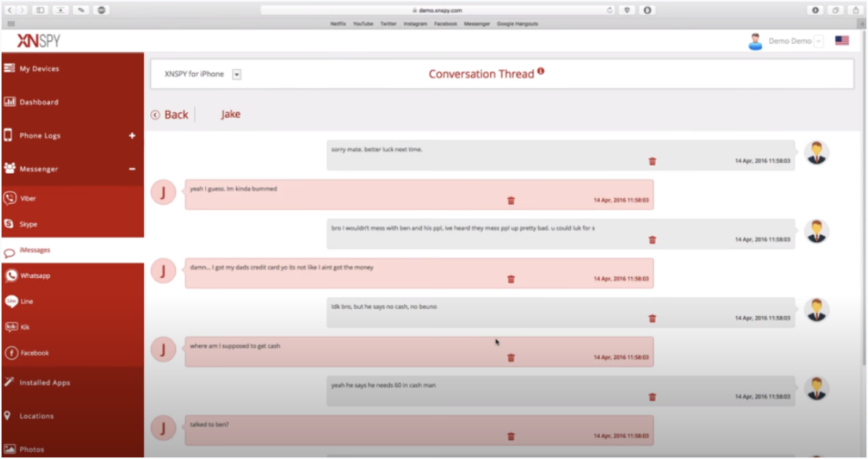Click J avatar beside 'yeah I guess' message
The width and height of the screenshot is (868, 459).
pyautogui.click(x=164, y=192)
